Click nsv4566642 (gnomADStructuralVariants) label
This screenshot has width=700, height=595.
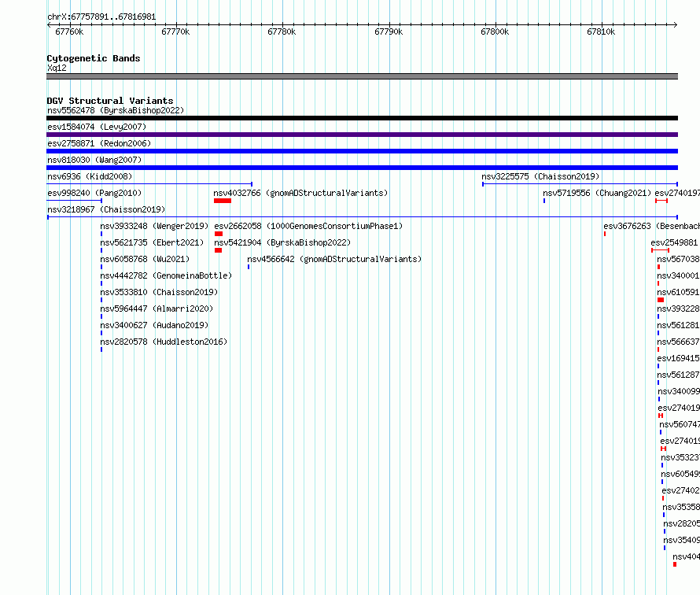(x=334, y=259)
